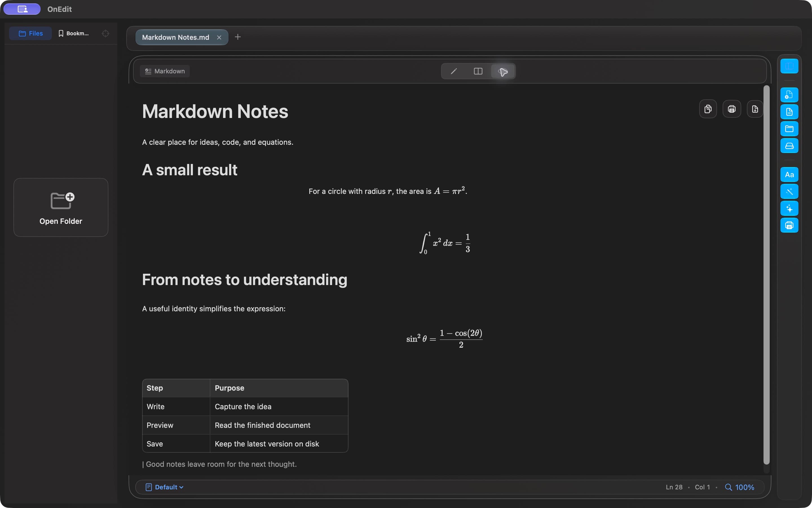Switch to editor-only pencil mode
The width and height of the screenshot is (812, 508).
pos(454,71)
